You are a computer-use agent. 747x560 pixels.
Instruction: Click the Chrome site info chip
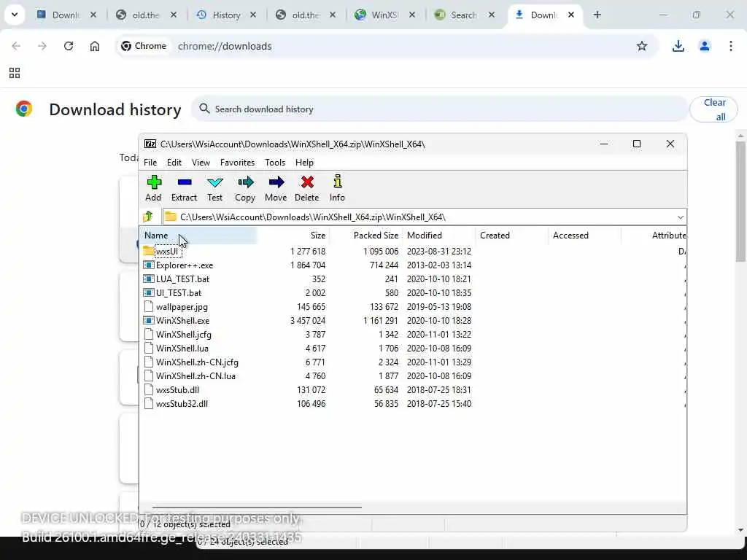click(x=144, y=46)
